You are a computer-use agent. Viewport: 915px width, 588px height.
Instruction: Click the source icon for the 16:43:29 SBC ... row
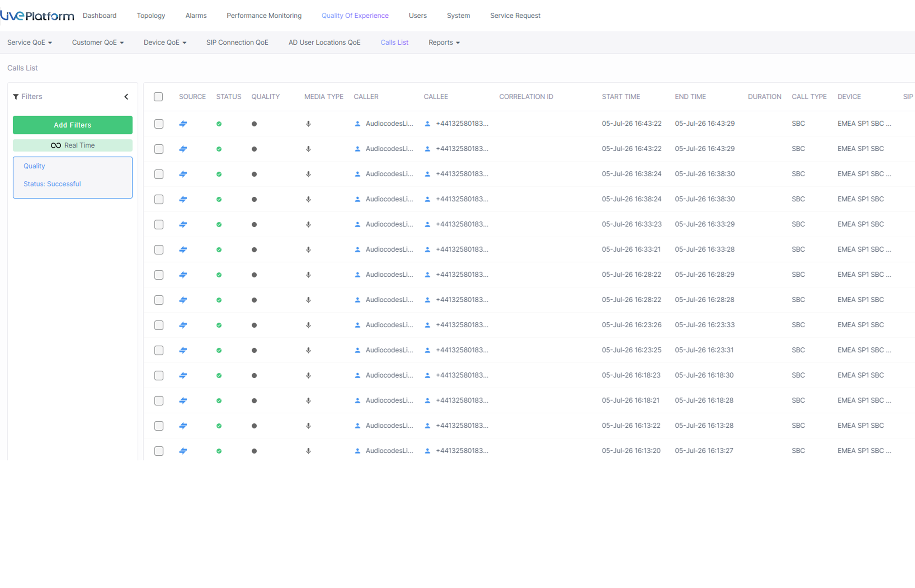coord(183,124)
